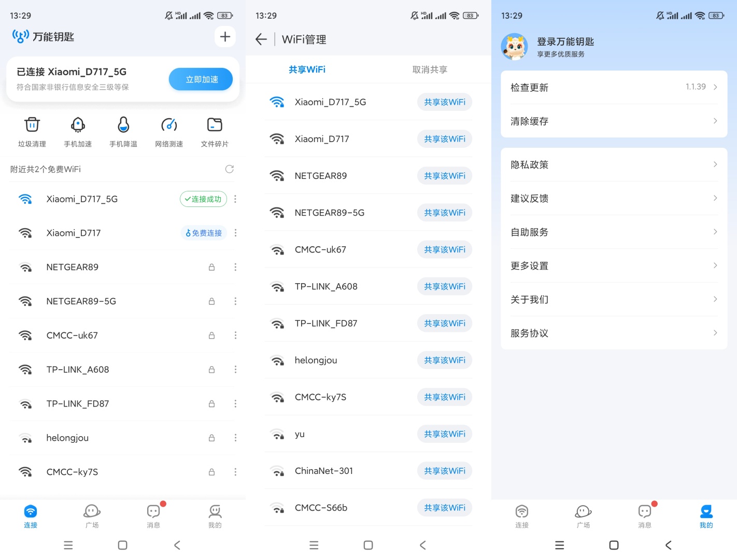Tap 免费连接 for Xiaomi_D717
737x560 pixels.
tap(204, 233)
